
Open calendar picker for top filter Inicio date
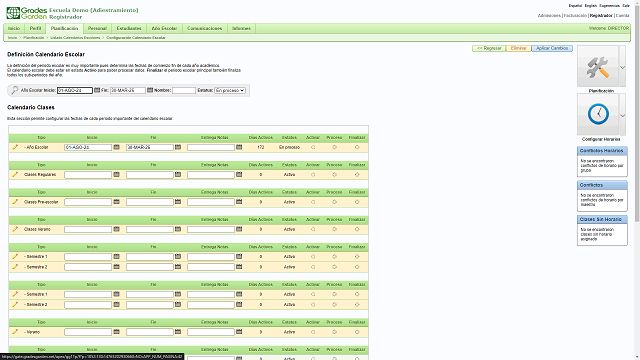[x=97, y=90]
